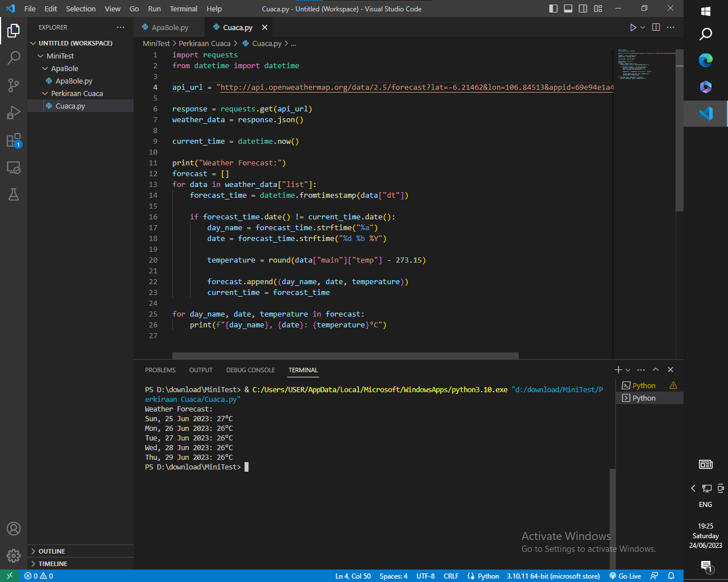Click the Python 3.10.11 interpreter status item
728x582 pixels.
(552, 576)
